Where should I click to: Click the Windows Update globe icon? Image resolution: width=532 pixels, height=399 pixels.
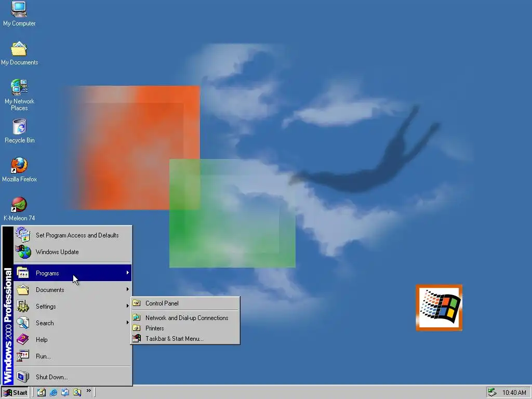[x=23, y=252]
